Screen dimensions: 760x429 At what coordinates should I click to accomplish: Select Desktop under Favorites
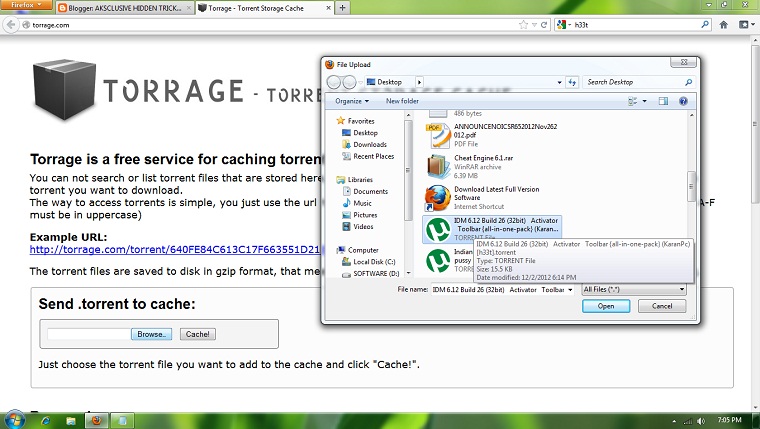click(360, 132)
